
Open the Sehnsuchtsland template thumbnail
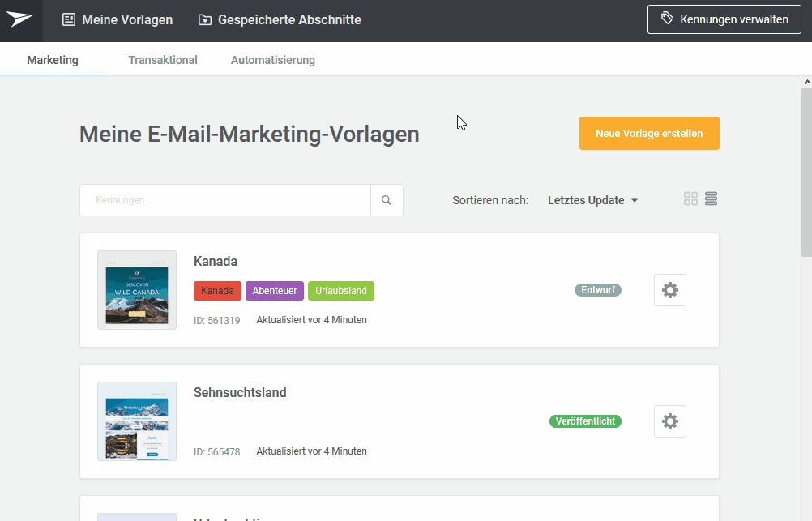coord(137,421)
